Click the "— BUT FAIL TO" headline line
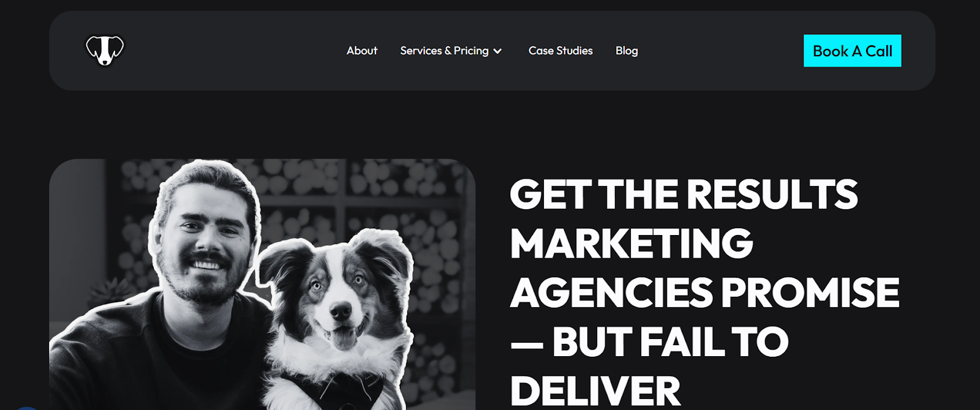980x410 pixels. pos(649,341)
